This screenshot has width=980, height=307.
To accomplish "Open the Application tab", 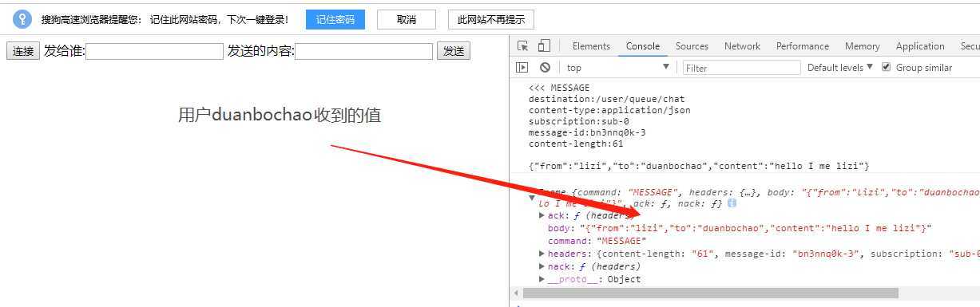I will pyautogui.click(x=920, y=46).
